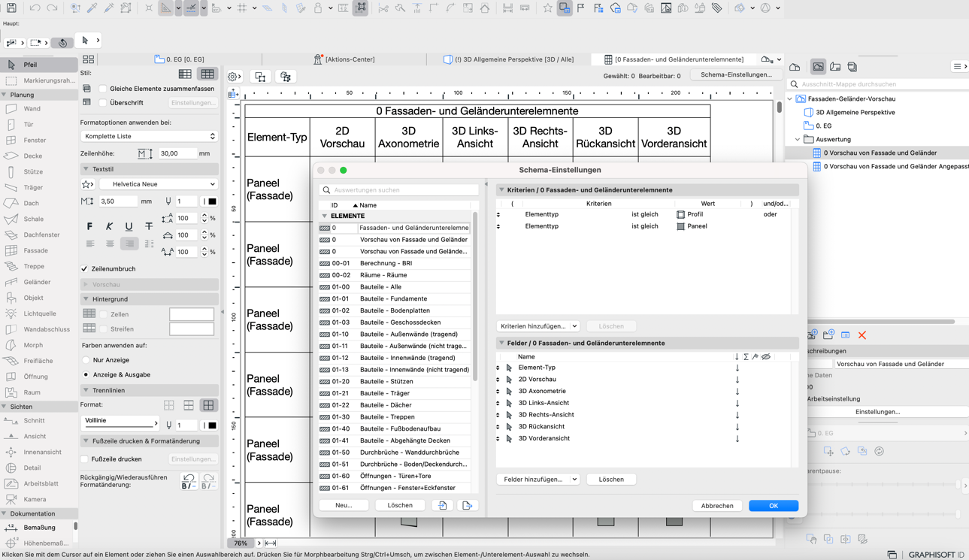
Task: Enable Überschrift checkbox
Action: coord(103,103)
